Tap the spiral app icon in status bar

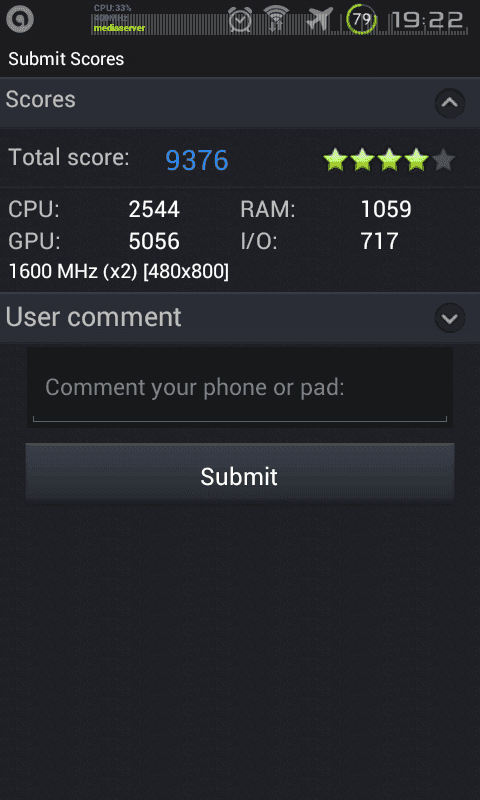pyautogui.click(x=20, y=19)
